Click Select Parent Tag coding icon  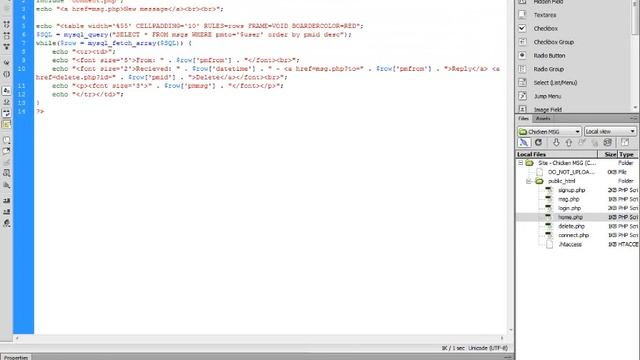pyautogui.click(x=7, y=62)
